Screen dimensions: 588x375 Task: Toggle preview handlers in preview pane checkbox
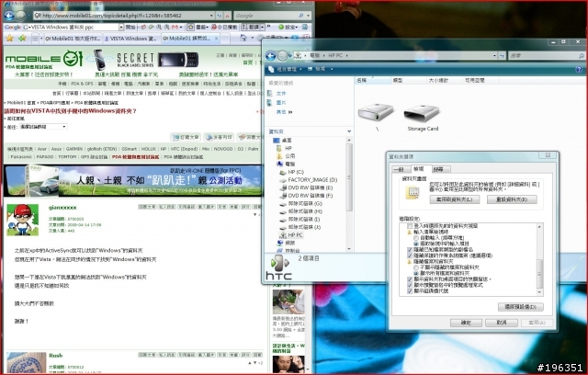coord(410,285)
